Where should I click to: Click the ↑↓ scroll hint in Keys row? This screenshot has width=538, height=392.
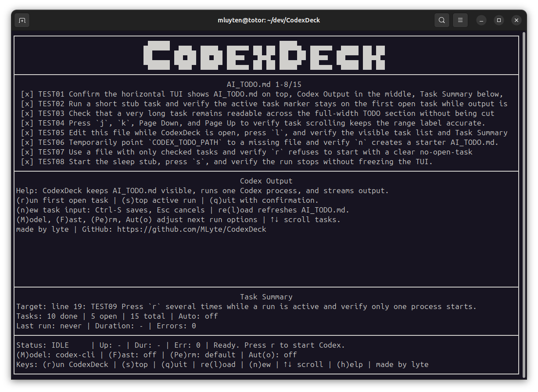point(304,364)
